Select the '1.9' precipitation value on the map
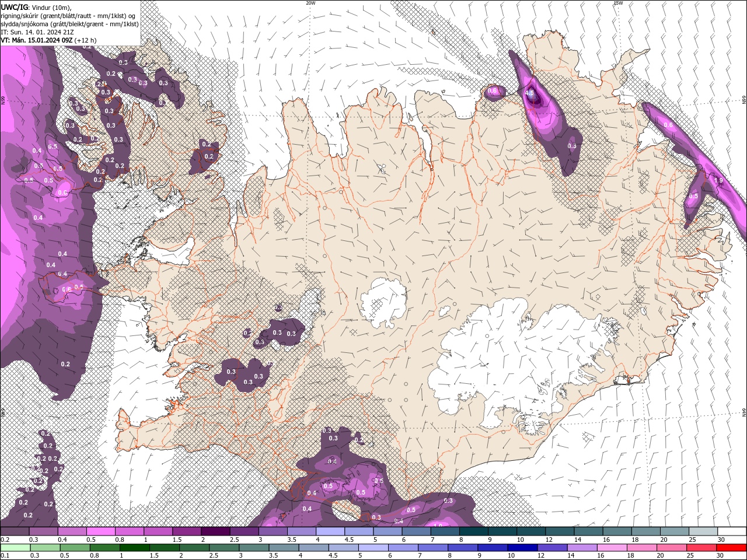The width and height of the screenshot is (747, 560). pyautogui.click(x=718, y=181)
